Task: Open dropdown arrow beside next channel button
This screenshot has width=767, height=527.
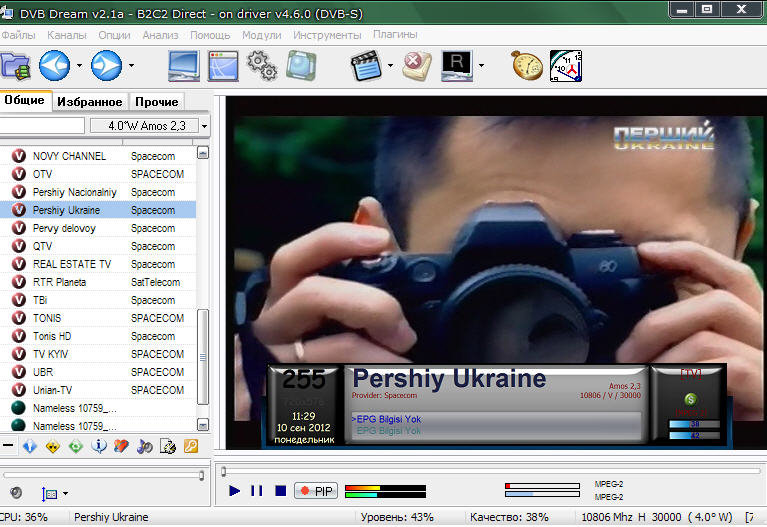Action: (x=131, y=66)
